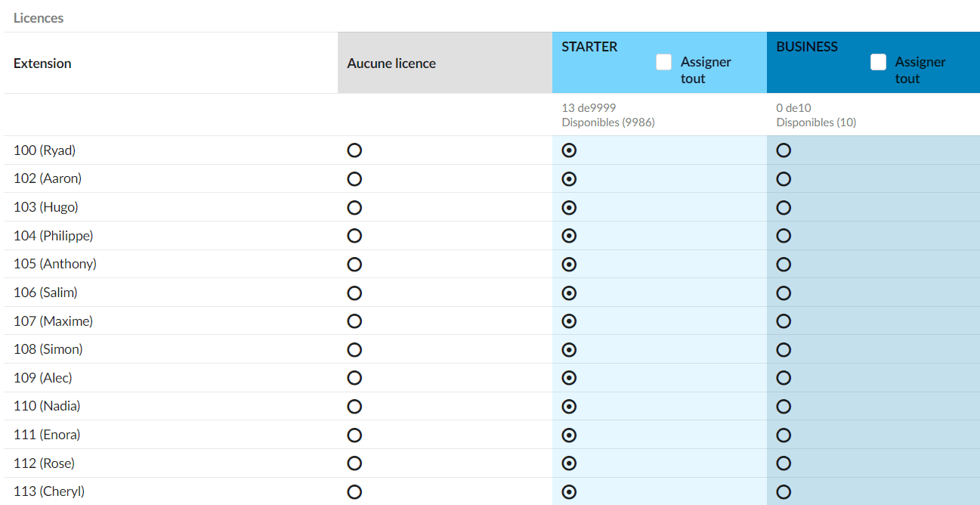Choose BUSINESS licence for 105 (Anthony)

pyautogui.click(x=784, y=265)
